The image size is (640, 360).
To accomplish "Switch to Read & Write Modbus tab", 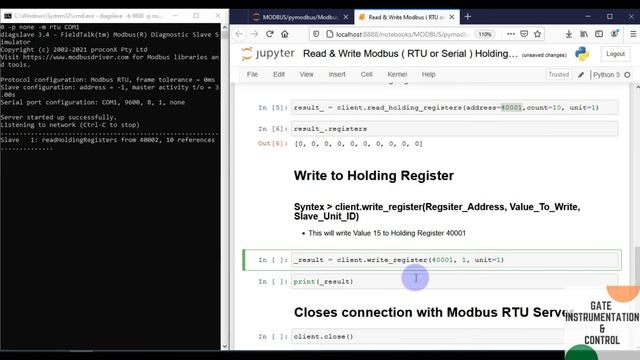I will (406, 17).
